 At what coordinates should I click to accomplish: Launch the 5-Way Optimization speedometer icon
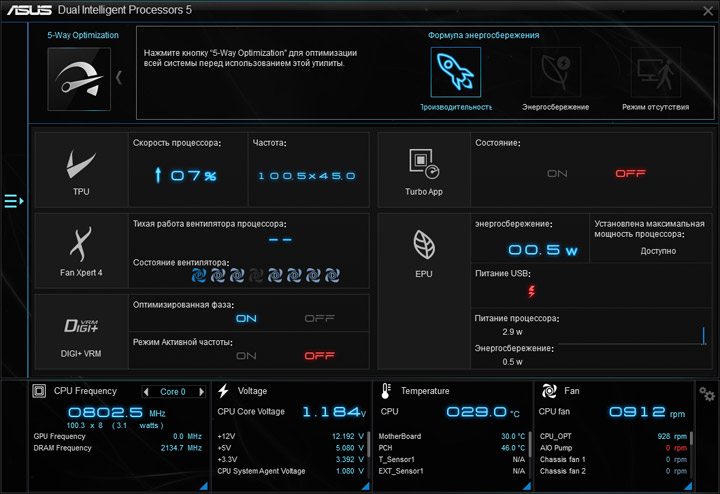click(x=79, y=79)
